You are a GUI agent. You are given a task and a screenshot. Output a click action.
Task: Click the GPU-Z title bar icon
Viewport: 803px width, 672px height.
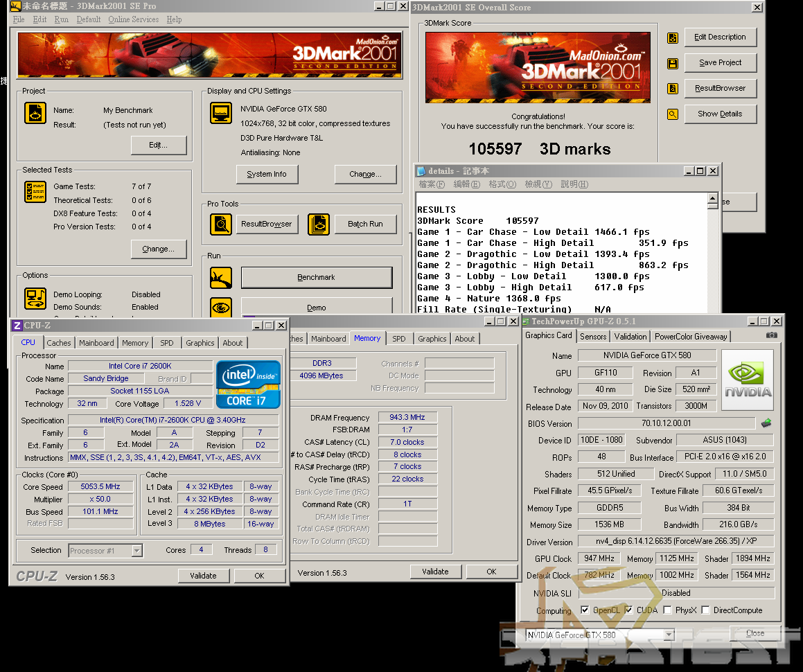(x=526, y=321)
